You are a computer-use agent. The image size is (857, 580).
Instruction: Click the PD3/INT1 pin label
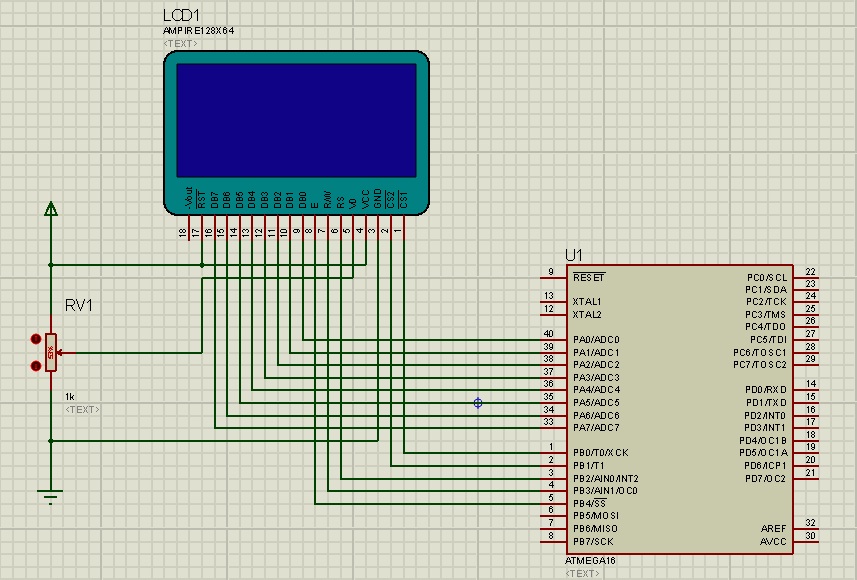pyautogui.click(x=765, y=427)
